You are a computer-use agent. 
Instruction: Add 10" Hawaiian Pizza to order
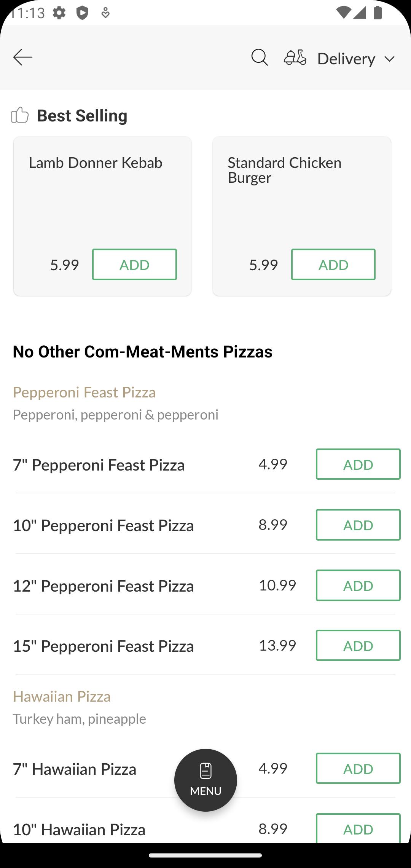pyautogui.click(x=358, y=828)
